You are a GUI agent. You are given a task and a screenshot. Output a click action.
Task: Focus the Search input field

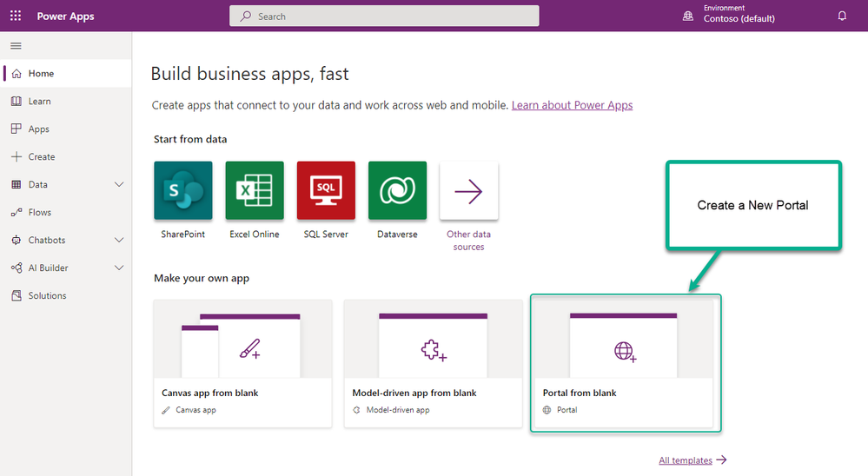(x=384, y=16)
